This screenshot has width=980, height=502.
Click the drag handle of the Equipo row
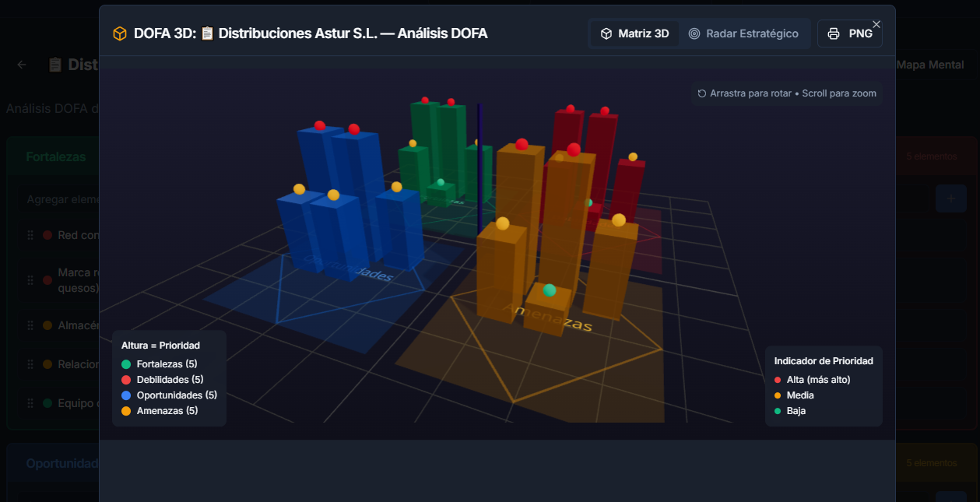(x=30, y=403)
